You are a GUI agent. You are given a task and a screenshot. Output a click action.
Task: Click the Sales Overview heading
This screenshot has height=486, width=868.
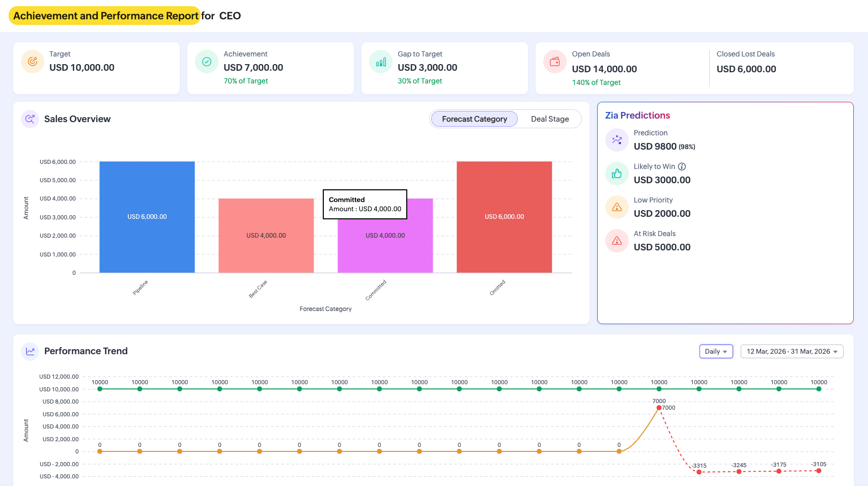coord(77,119)
